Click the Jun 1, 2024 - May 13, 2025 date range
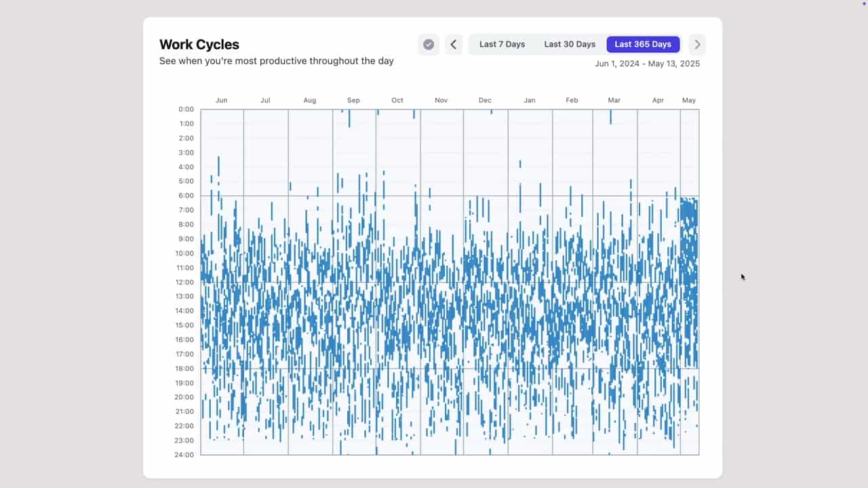Screen dimensions: 868x488 (x=647, y=64)
